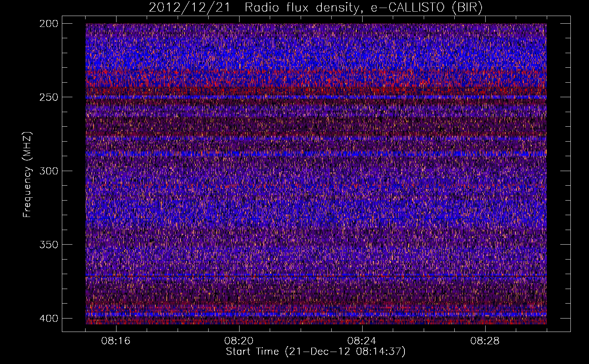Select the 400 frequency axis label
The image size is (589, 364).
[48, 318]
